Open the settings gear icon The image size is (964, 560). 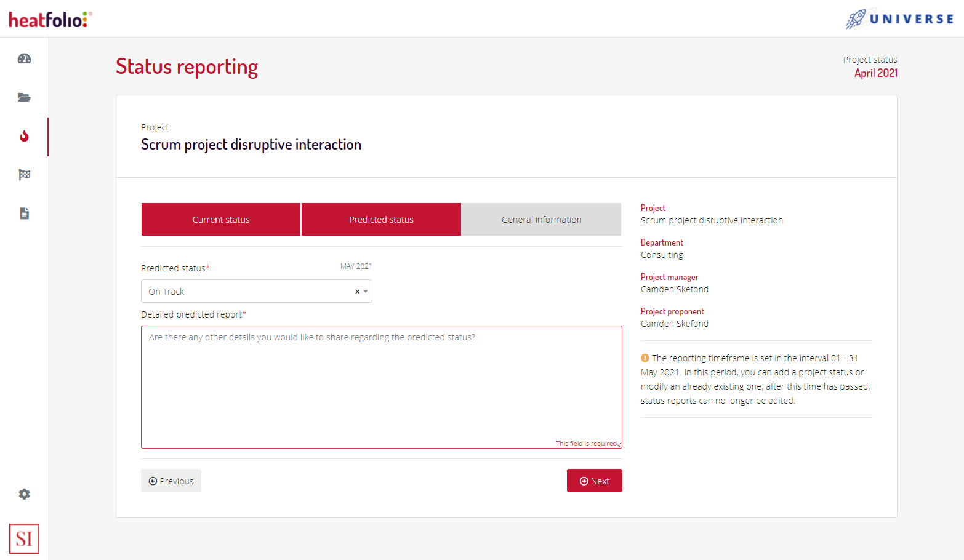(24, 494)
